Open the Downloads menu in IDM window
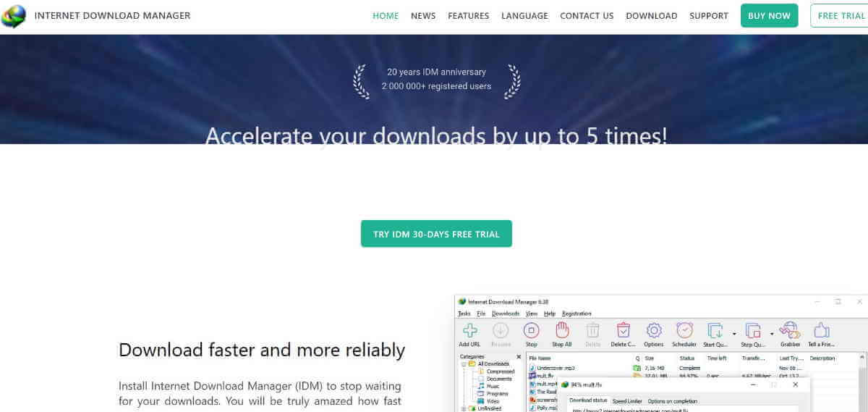The width and height of the screenshot is (868, 412). 506,314
